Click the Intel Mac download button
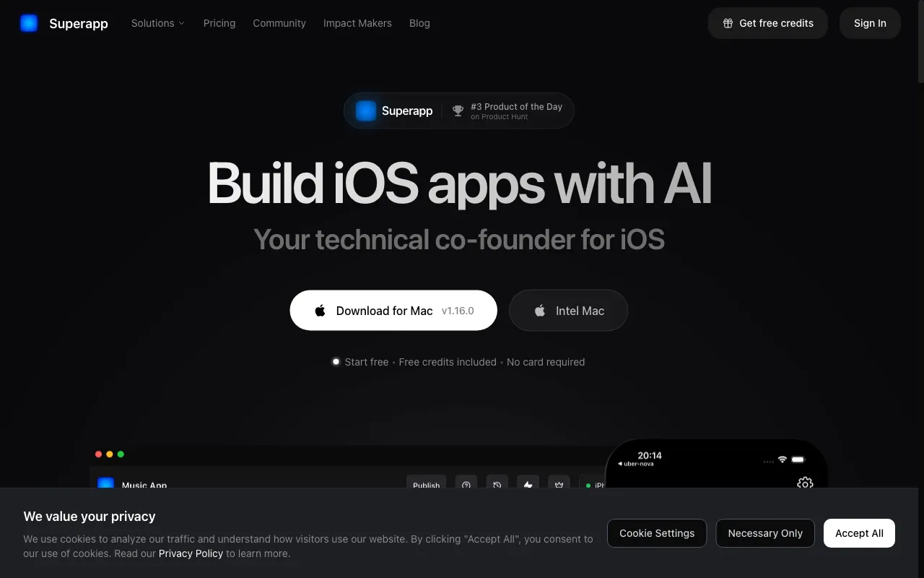The width and height of the screenshot is (924, 578). (568, 311)
